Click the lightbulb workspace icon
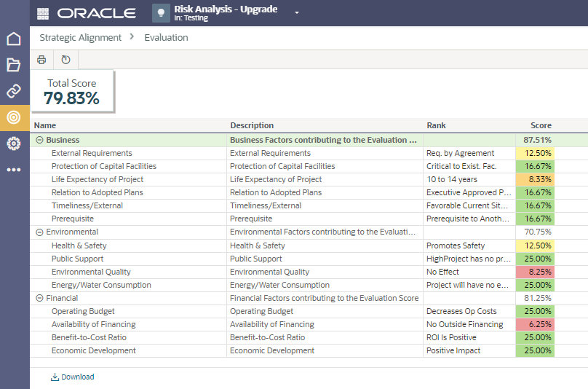Screen dimensions: 588x389 point(161,13)
